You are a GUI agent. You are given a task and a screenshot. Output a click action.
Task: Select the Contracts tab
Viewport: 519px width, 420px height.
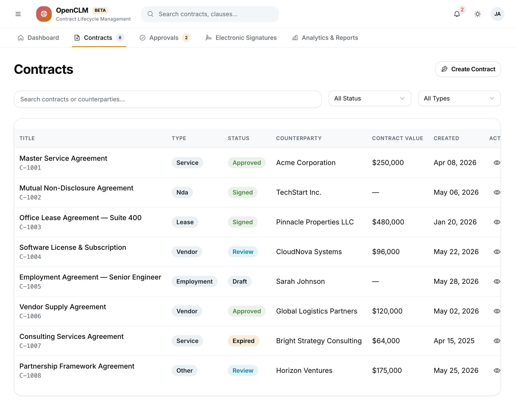[x=99, y=38]
